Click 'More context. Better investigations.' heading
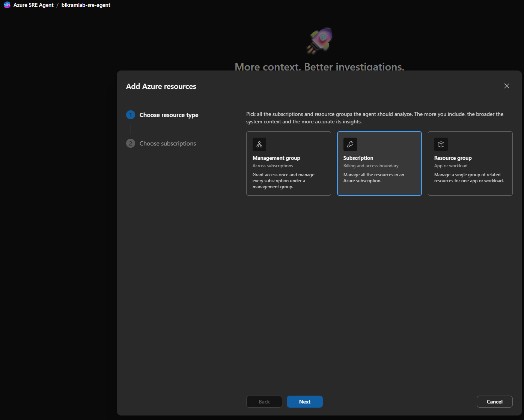The height and width of the screenshot is (420, 524). point(319,66)
